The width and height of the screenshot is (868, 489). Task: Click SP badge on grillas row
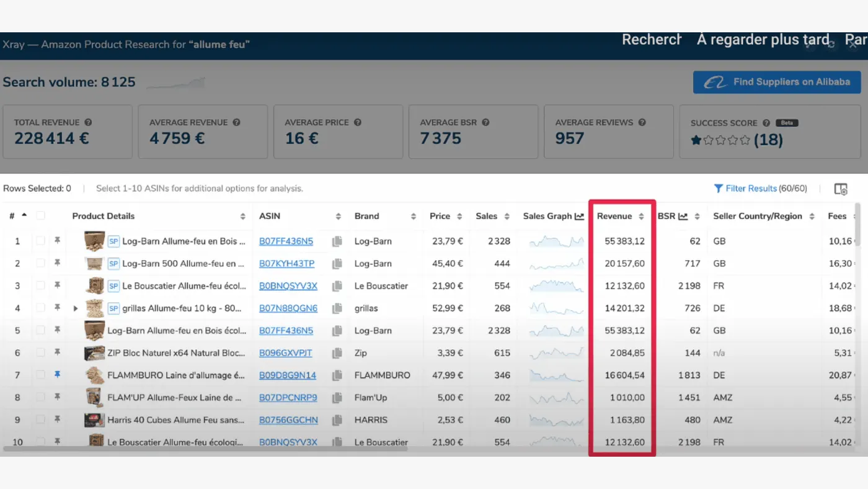point(113,308)
